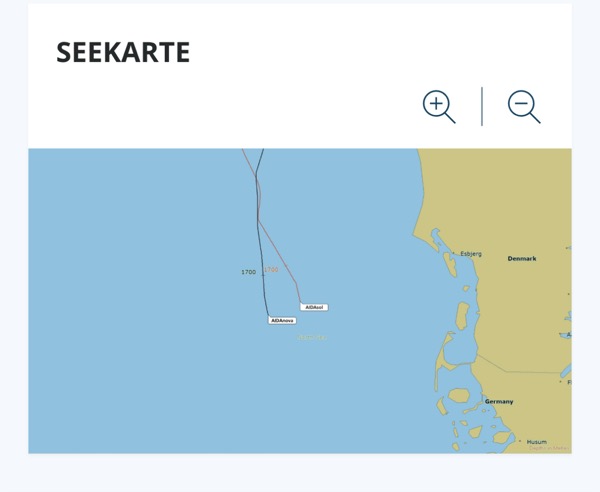Zoom out of the sea chart

pyautogui.click(x=523, y=106)
